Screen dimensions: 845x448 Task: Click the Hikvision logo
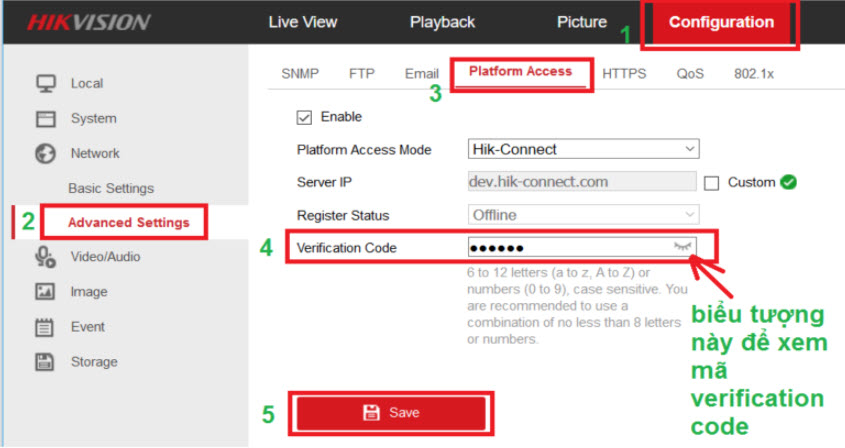[x=89, y=22]
